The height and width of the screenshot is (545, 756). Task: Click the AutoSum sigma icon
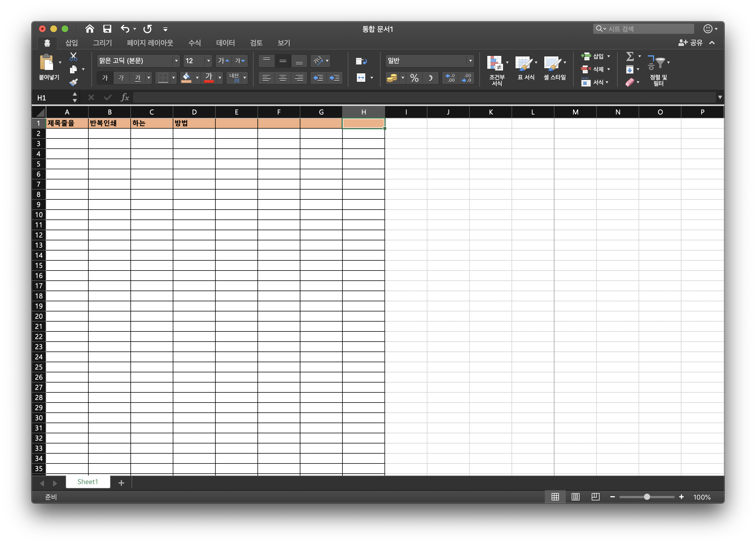(630, 56)
